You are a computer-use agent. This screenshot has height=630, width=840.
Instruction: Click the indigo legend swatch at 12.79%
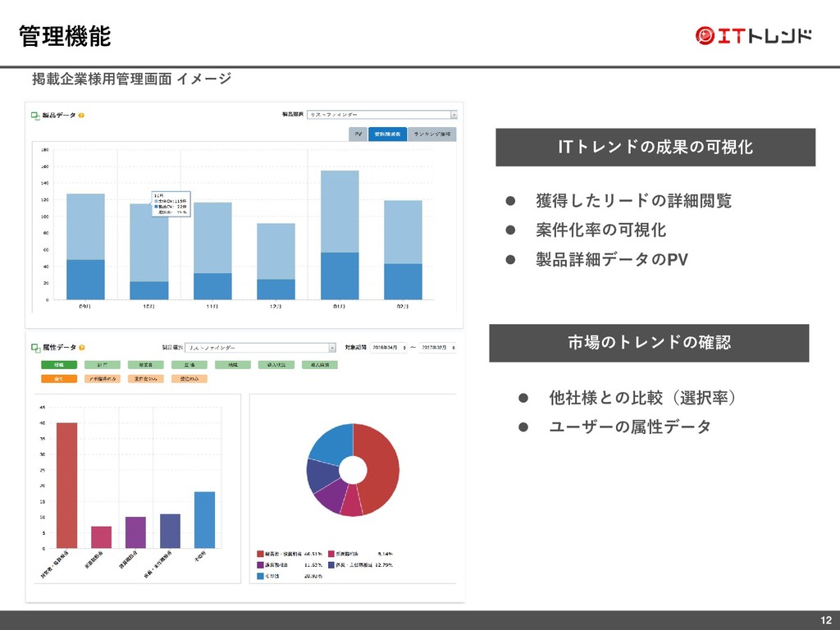pyautogui.click(x=331, y=565)
